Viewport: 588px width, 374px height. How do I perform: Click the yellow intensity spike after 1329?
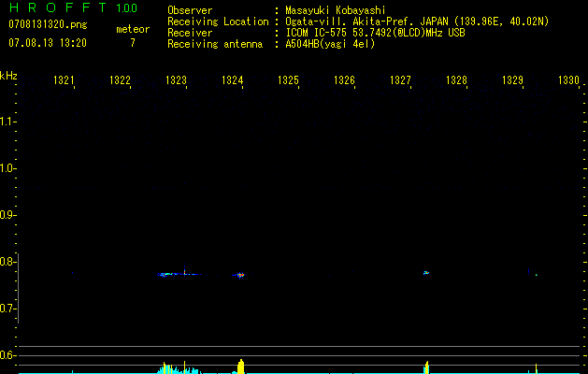tap(536, 368)
